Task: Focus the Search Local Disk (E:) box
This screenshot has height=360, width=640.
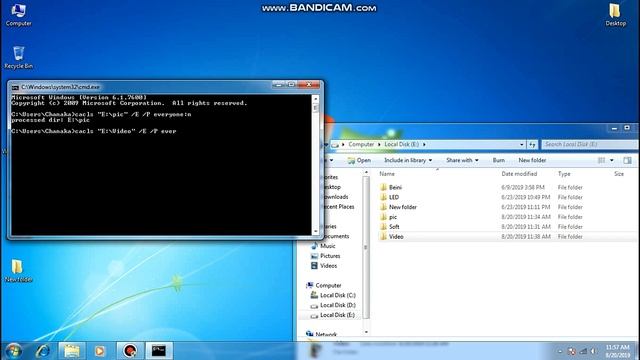Action: [x=589, y=144]
